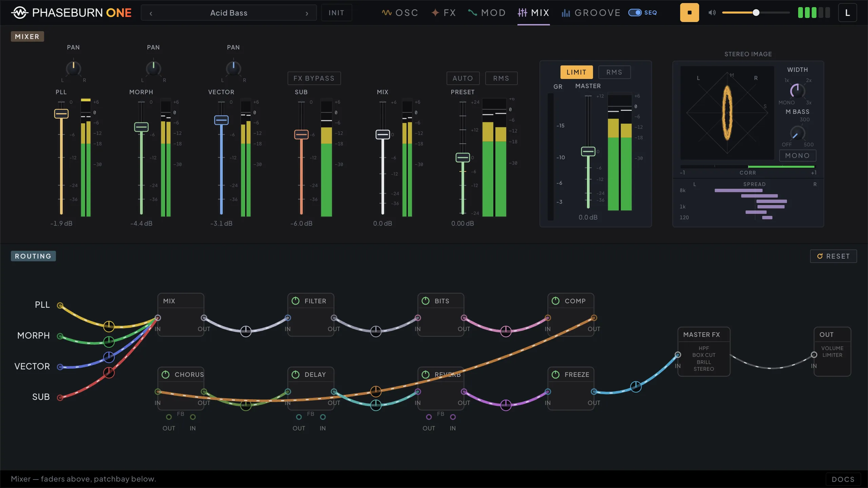Go to the previous preset arrow
The width and height of the screenshot is (868, 488).
click(151, 13)
